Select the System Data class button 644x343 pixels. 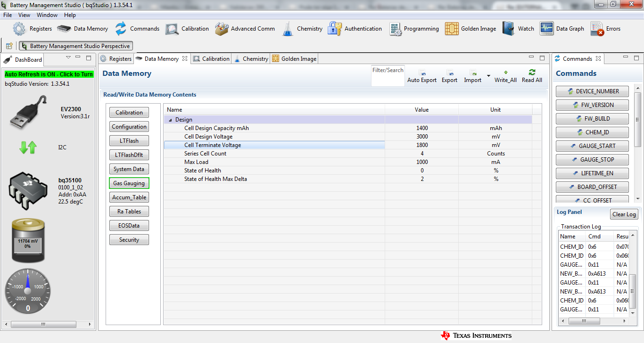point(129,169)
